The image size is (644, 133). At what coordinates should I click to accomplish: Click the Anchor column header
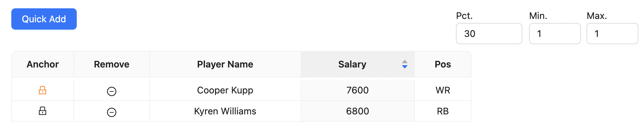(x=43, y=64)
